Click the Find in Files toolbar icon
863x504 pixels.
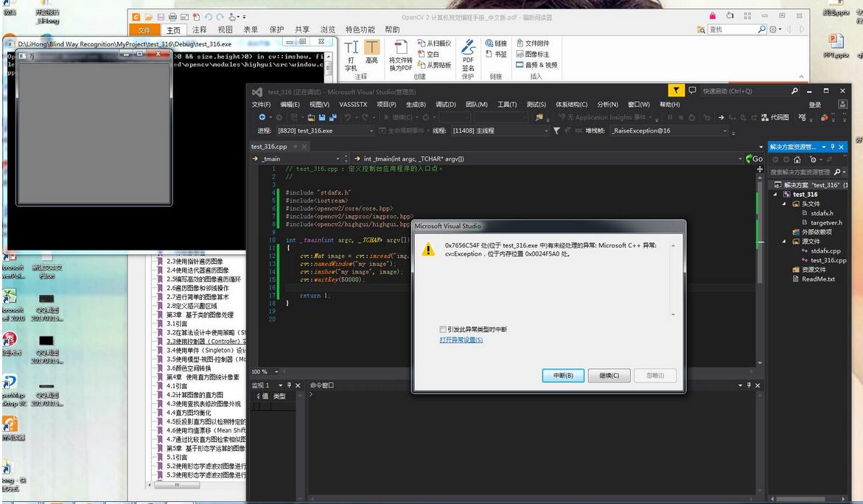[x=539, y=117]
